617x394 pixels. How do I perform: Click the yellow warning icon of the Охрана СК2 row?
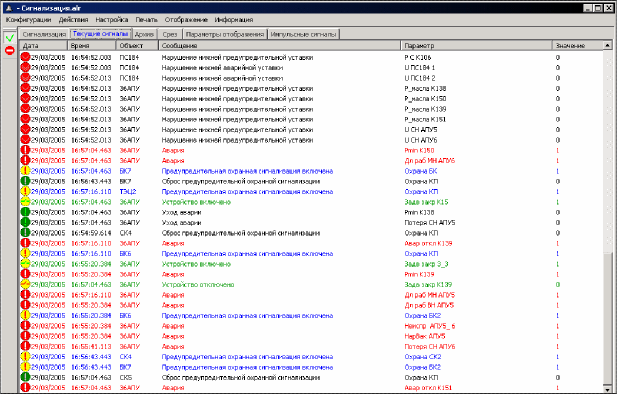click(x=25, y=357)
